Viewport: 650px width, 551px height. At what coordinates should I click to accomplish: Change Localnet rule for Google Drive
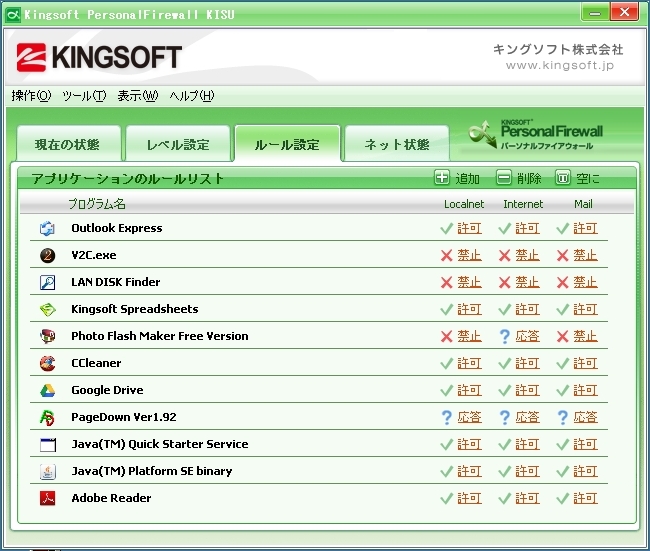click(x=469, y=390)
